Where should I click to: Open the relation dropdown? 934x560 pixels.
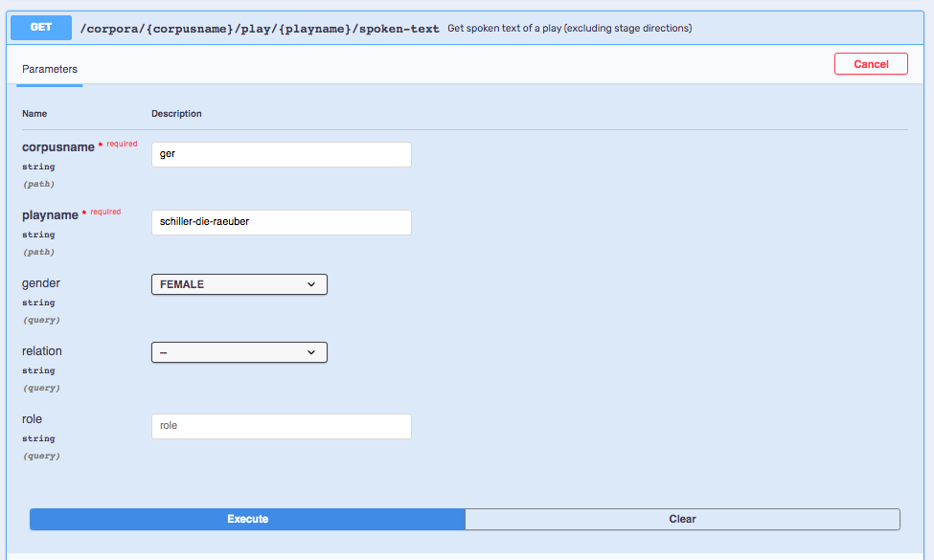click(x=239, y=352)
